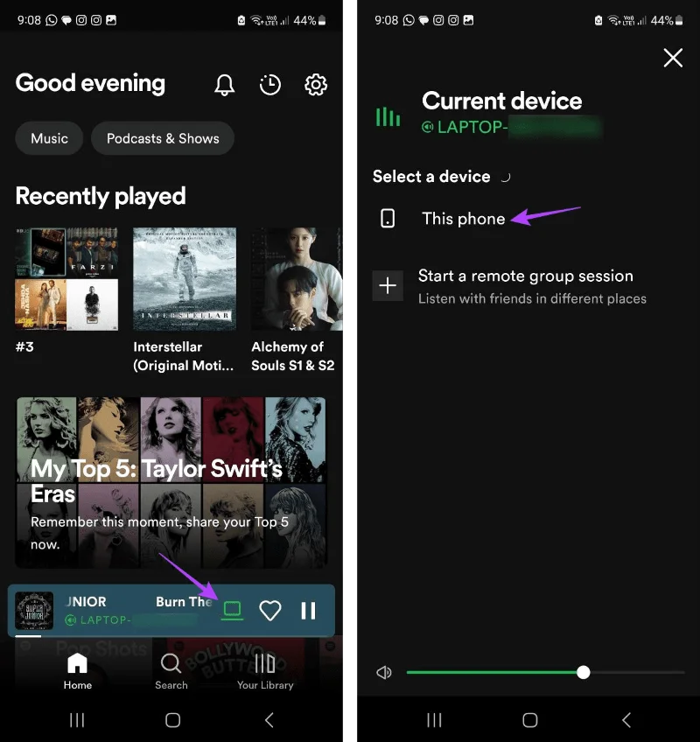Open Alchemy of Souls S1 & S2 cover

coord(297,279)
